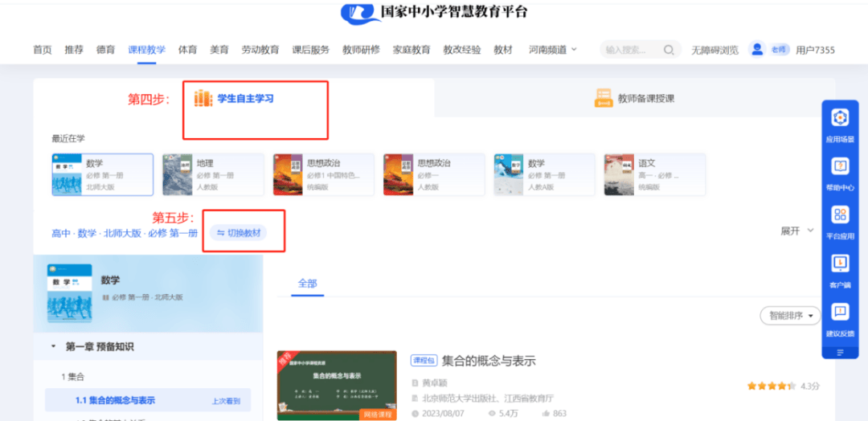Open the 思想政治 人教版 recent textbook card
This screenshot has height=421, width=868.
tap(433, 175)
